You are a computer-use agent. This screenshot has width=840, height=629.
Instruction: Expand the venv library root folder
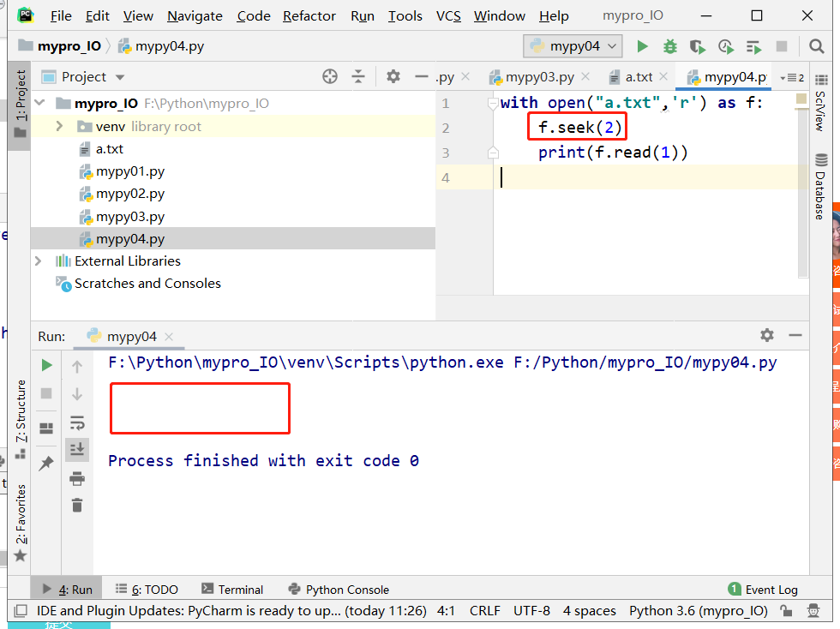point(59,126)
